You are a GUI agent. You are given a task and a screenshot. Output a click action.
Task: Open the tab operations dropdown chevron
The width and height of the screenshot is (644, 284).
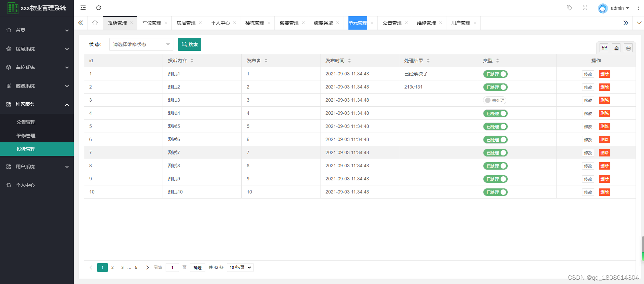point(639,23)
